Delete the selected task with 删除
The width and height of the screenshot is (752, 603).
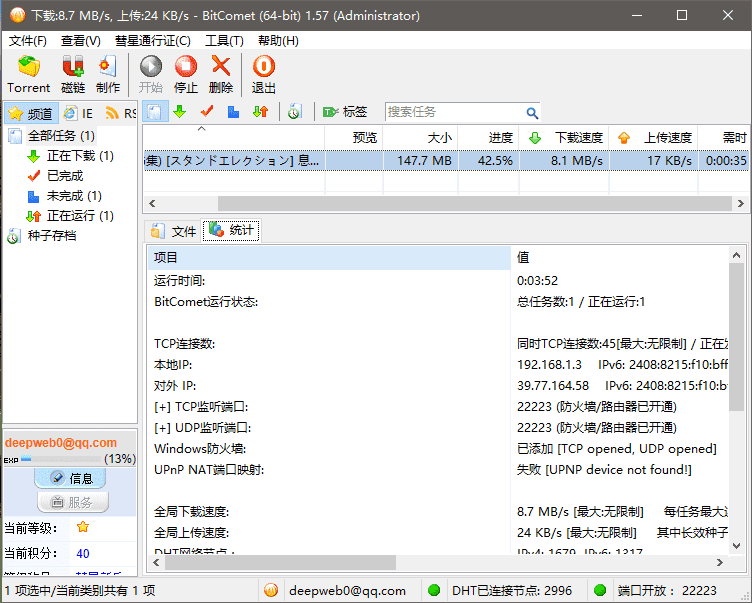[x=221, y=74]
